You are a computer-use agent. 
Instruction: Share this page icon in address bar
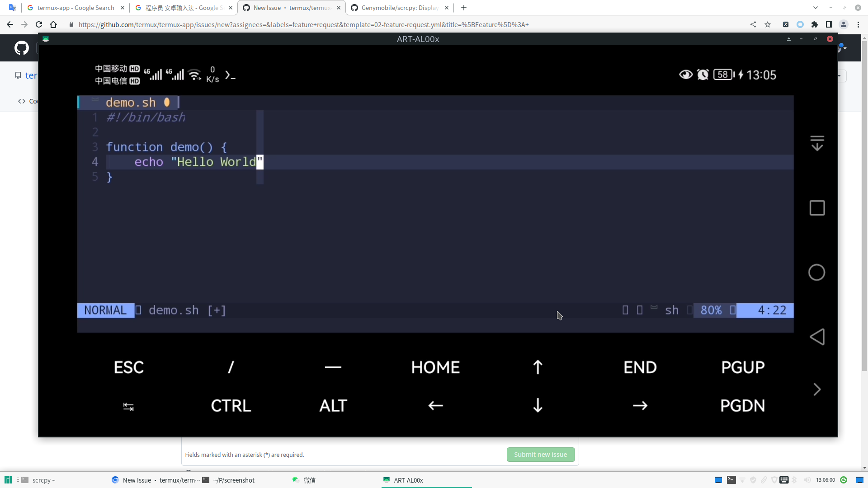click(x=753, y=24)
